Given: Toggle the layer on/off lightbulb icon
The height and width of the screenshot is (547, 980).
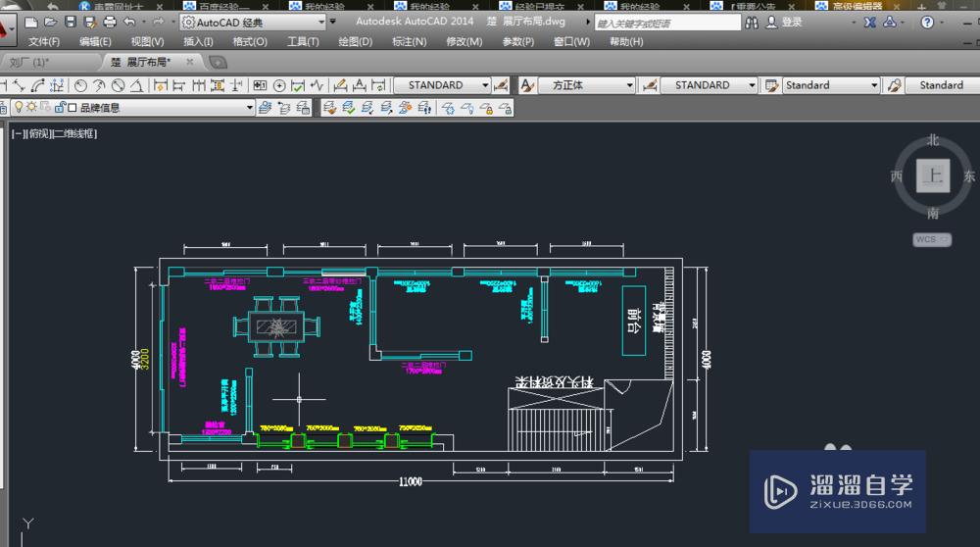Looking at the screenshot, I should click(x=18, y=108).
